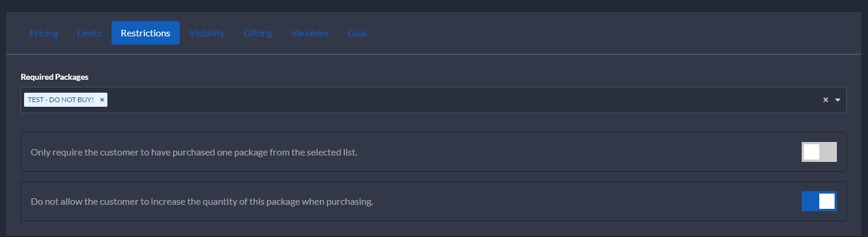Screen dimensions: 868x237
Task: Remove the TEST - DO NOT BUY! tag
Action: coord(102,100)
